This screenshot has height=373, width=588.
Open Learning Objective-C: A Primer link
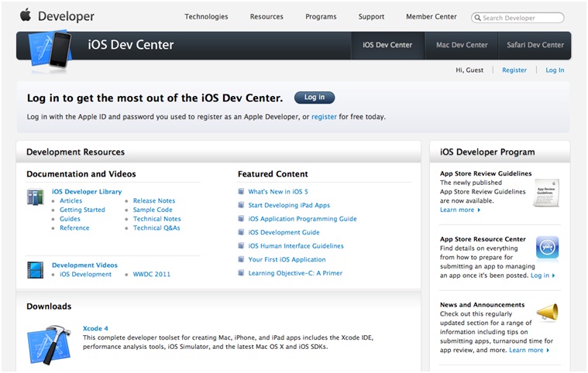click(x=295, y=273)
